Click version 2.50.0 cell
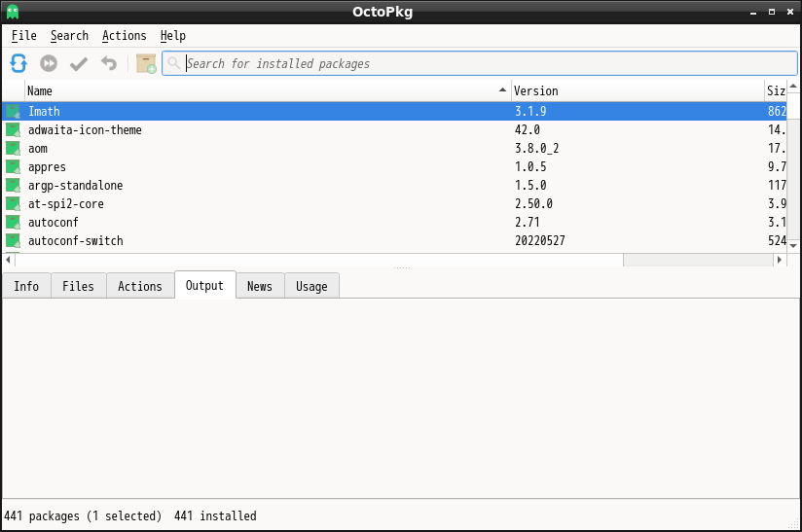Image resolution: width=802 pixels, height=532 pixels. pos(533,203)
